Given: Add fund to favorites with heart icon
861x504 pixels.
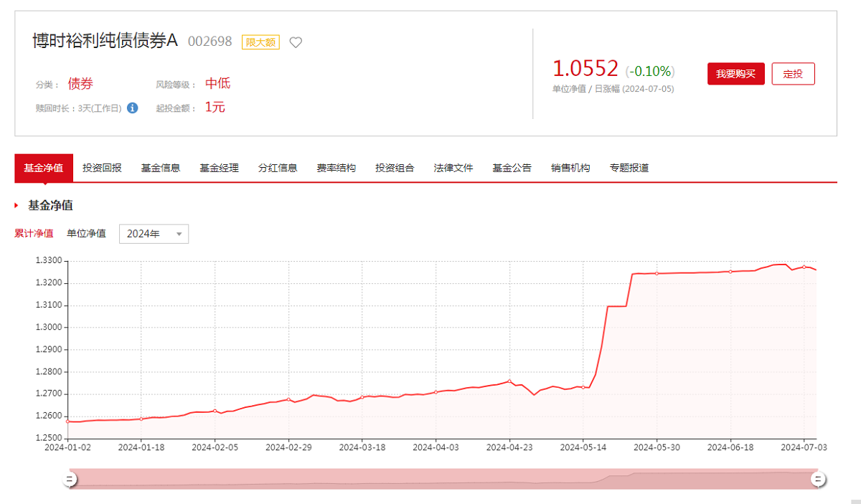Looking at the screenshot, I should [x=296, y=42].
